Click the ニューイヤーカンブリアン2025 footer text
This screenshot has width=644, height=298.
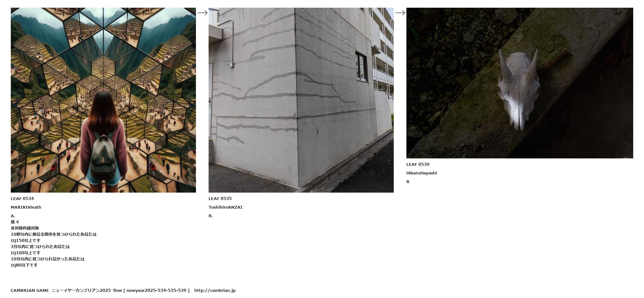[x=81, y=290]
